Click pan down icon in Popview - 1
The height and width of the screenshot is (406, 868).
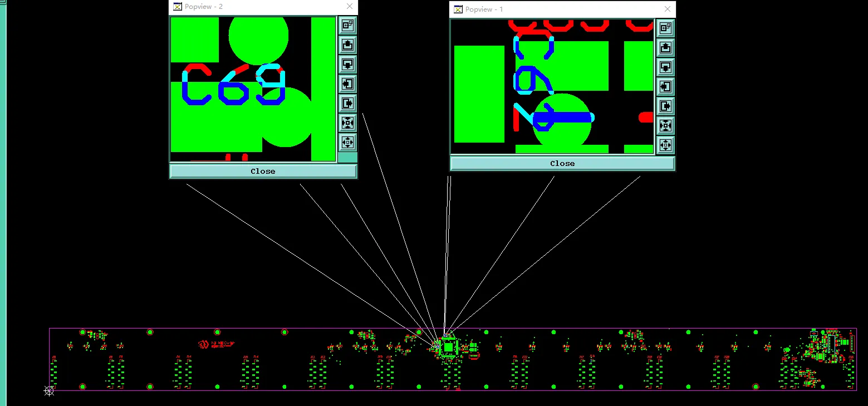[665, 67]
